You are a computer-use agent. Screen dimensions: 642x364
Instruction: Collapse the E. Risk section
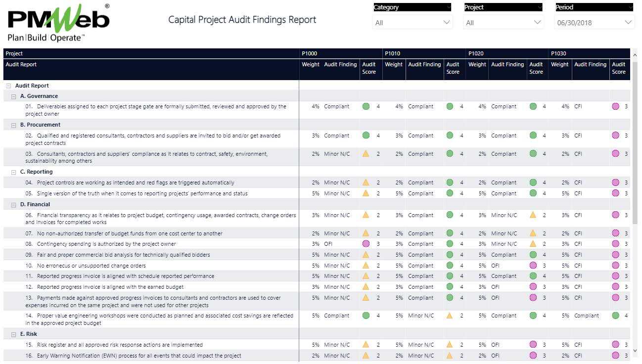14,334
